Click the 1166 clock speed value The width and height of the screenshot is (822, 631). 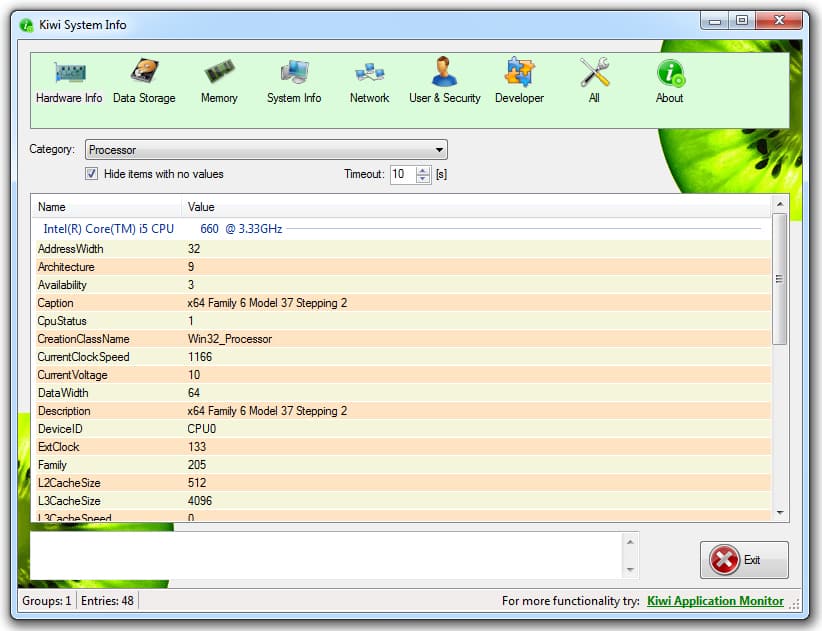click(x=200, y=357)
